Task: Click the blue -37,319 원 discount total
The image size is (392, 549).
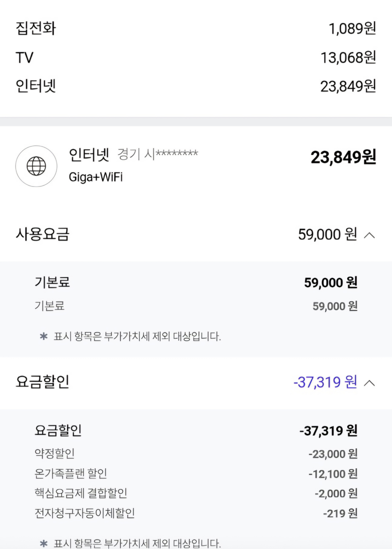Action: 325,382
